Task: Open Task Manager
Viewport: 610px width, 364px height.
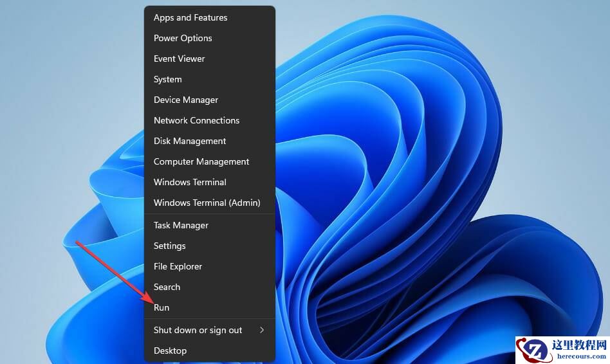Action: pos(210,226)
